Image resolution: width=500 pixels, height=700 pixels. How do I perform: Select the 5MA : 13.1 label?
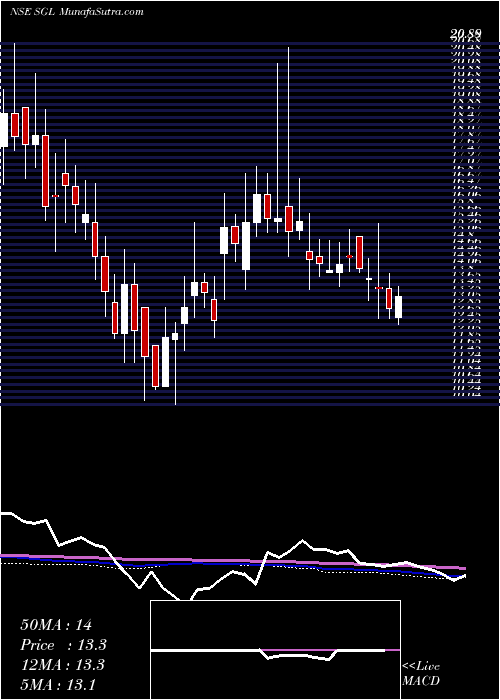(x=58, y=684)
